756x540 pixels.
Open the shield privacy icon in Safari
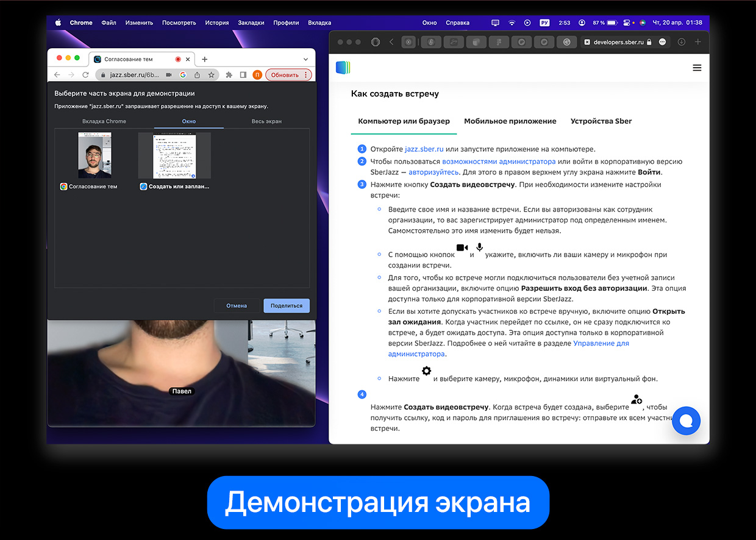pos(376,42)
